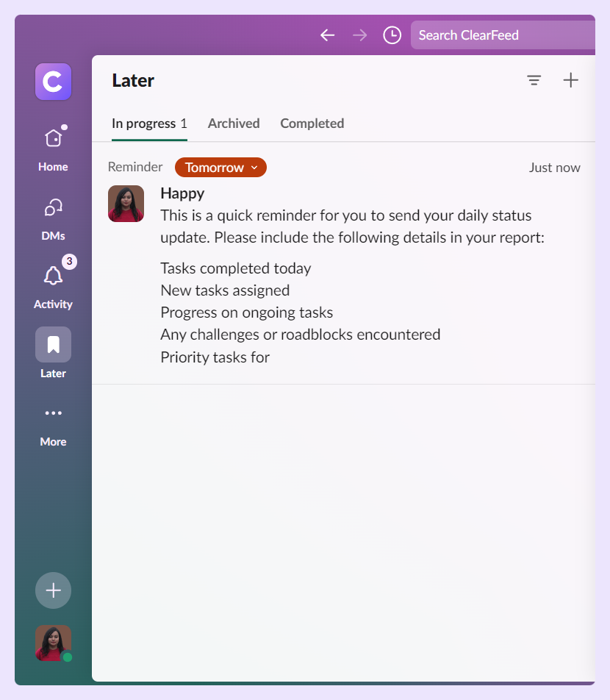Switch to the Archived tab
This screenshot has width=610, height=700.
[x=234, y=124]
